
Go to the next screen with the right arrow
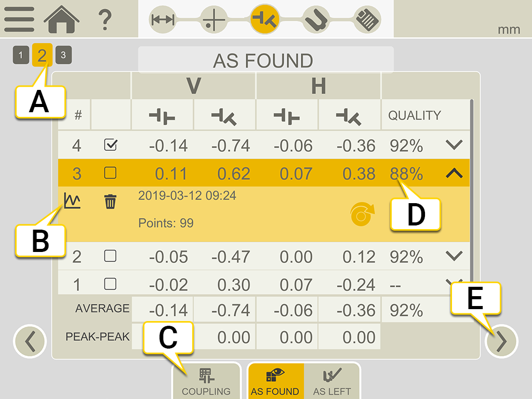click(502, 340)
